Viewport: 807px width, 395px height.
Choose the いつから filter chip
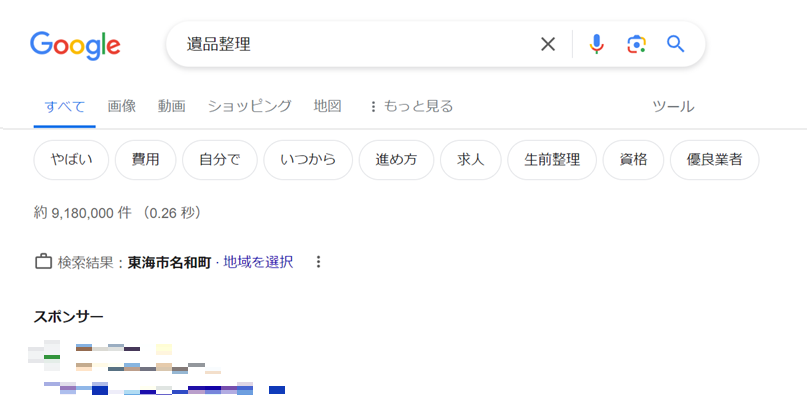pyautogui.click(x=308, y=160)
